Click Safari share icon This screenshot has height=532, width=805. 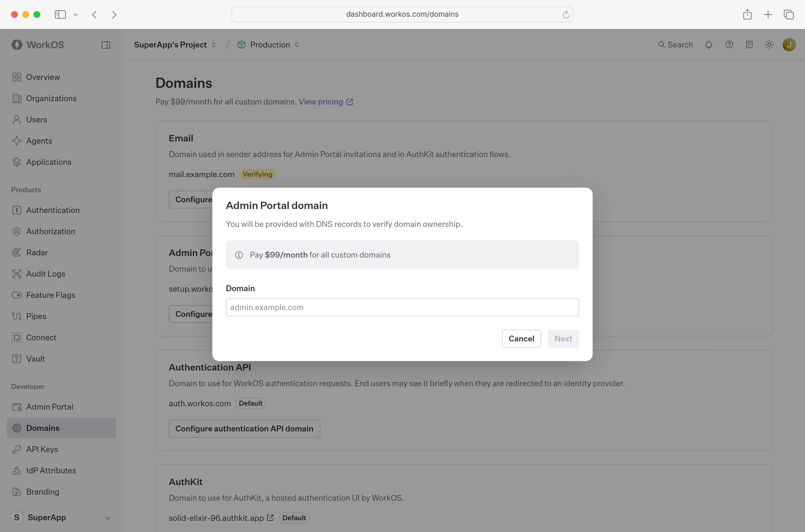[x=747, y=15]
